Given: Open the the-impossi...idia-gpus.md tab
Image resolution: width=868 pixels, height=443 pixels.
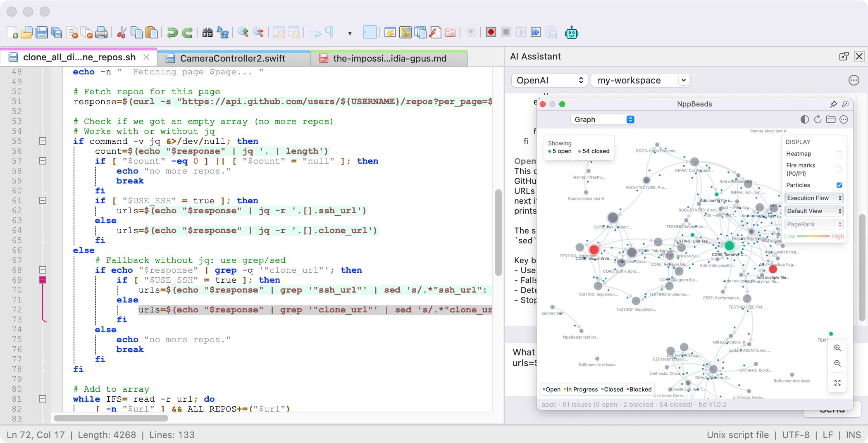Looking at the screenshot, I should (390, 58).
